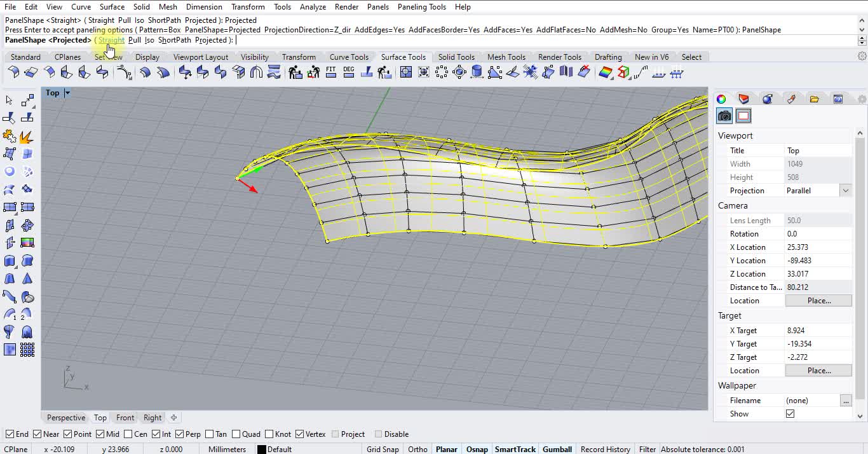The width and height of the screenshot is (868, 454).
Task: Open the Layers panel tab icon
Action: pos(744,99)
